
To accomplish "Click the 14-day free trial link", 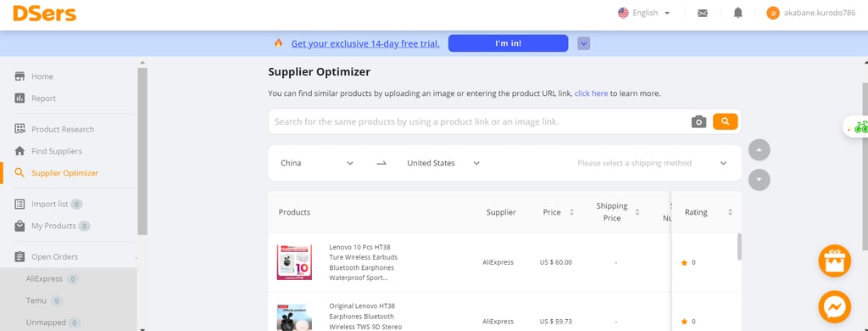I will pos(365,43).
